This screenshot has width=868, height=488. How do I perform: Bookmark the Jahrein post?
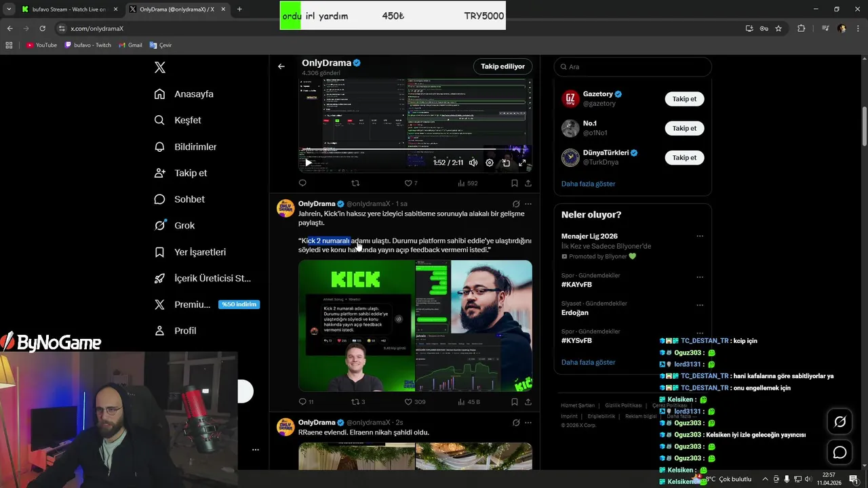[515, 402]
